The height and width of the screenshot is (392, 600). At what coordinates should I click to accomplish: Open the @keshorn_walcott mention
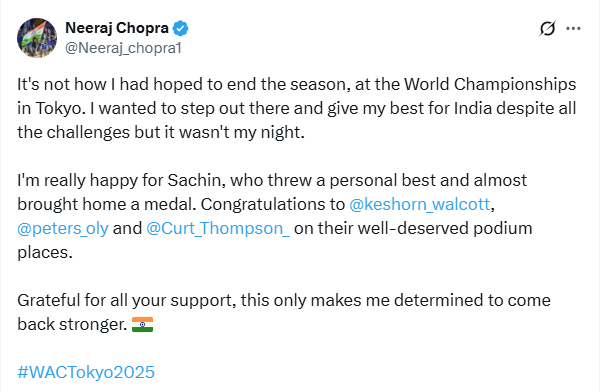(x=419, y=204)
